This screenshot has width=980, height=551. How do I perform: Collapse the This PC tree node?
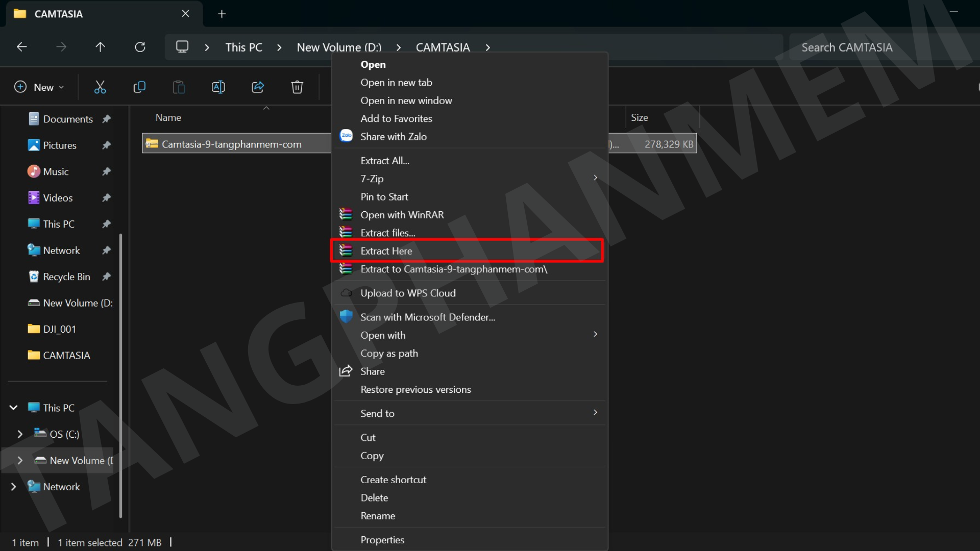14,408
